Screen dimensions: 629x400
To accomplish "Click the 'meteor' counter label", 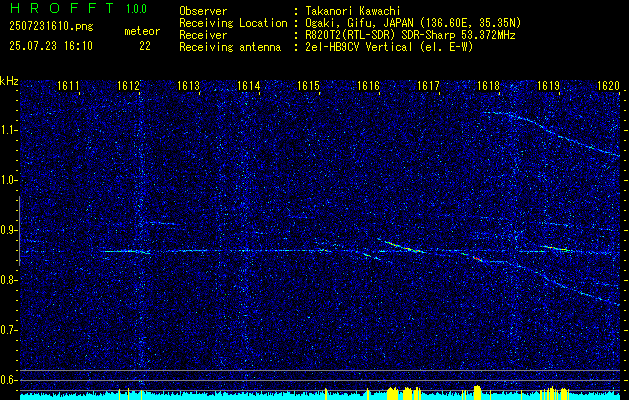I will (x=142, y=31).
